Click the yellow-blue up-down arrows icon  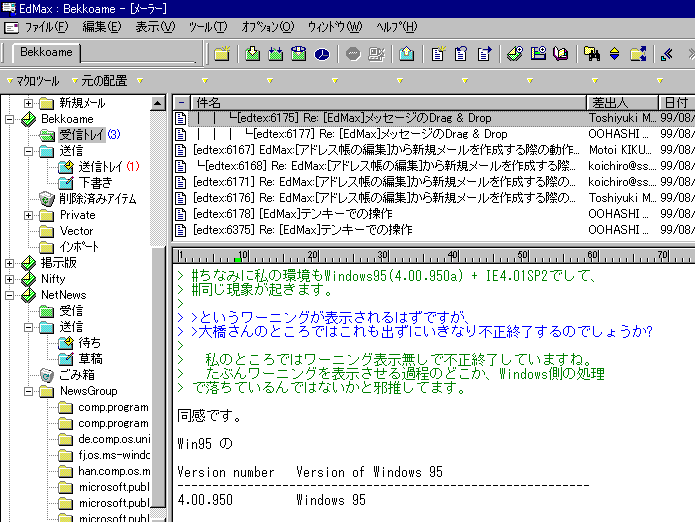[x=614, y=54]
